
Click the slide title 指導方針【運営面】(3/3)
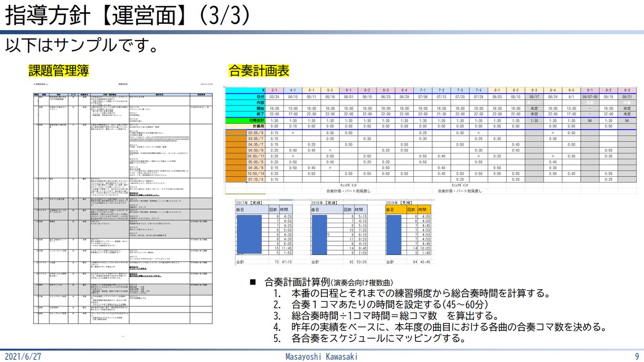[x=127, y=16]
